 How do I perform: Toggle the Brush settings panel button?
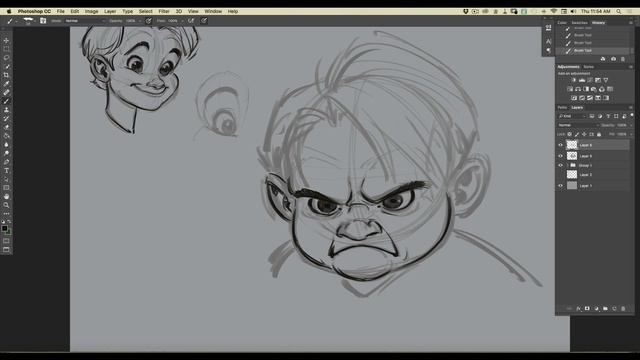pos(43,20)
